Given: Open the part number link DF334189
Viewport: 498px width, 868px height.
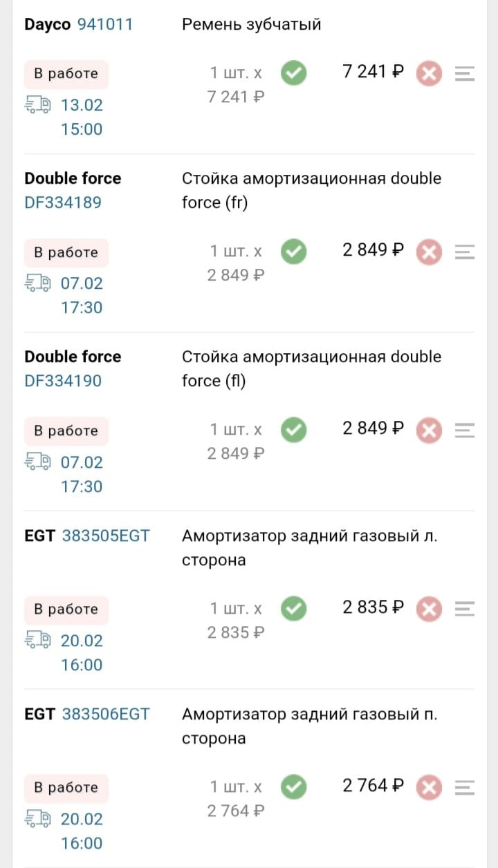Looking at the screenshot, I should [x=63, y=202].
